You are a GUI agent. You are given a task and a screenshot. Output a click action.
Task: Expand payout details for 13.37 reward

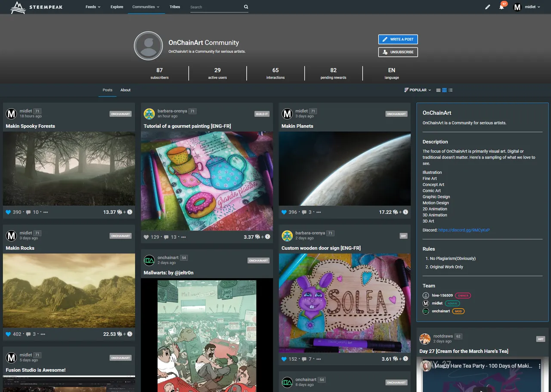click(x=118, y=212)
